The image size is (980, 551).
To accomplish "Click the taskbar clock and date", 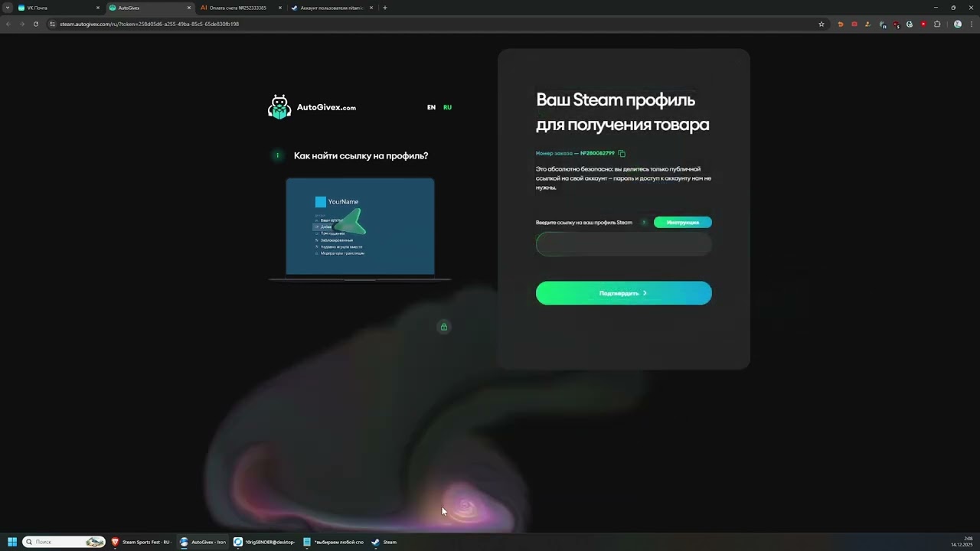I will click(x=962, y=542).
